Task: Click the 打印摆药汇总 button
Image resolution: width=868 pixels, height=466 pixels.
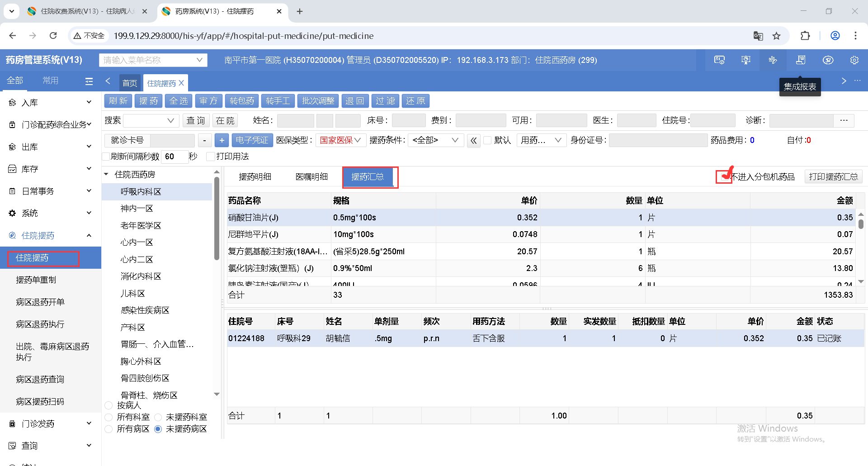Action: pos(833,177)
